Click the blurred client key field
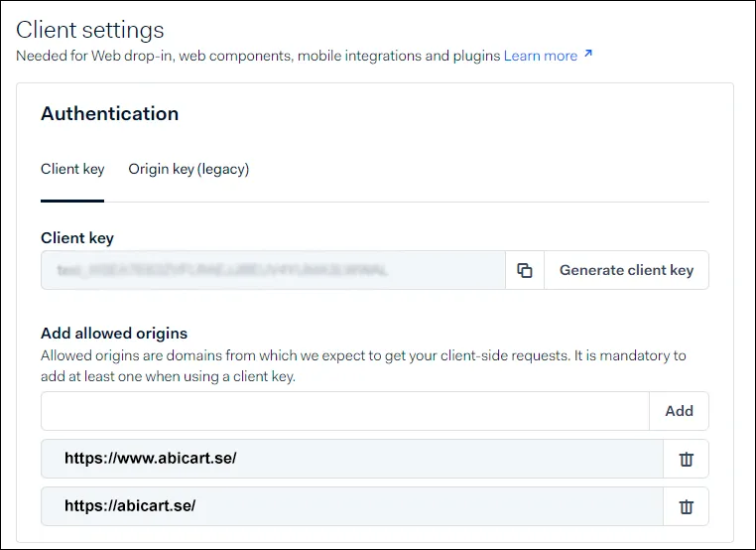 pos(274,270)
